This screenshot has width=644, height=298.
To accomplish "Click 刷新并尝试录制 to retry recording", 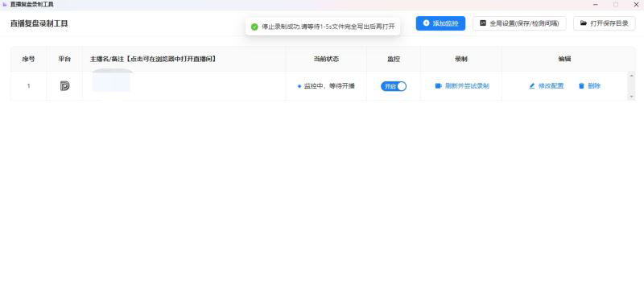I will [462, 86].
